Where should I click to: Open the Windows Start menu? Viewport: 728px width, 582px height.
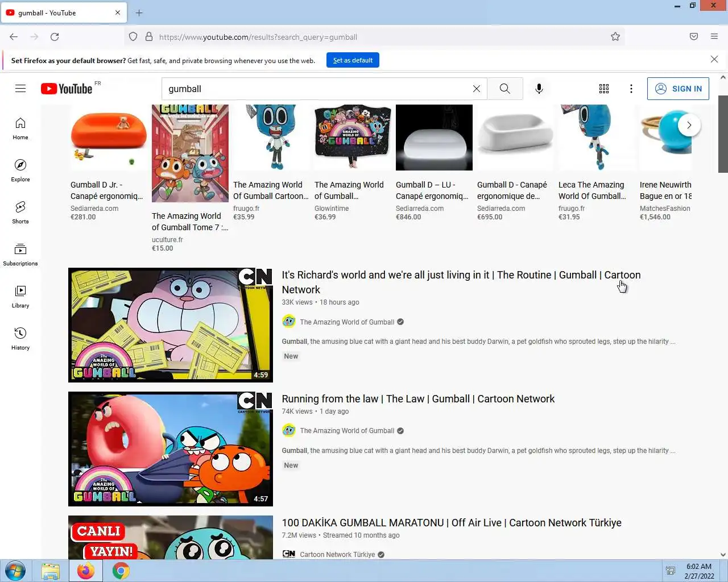pyautogui.click(x=15, y=571)
